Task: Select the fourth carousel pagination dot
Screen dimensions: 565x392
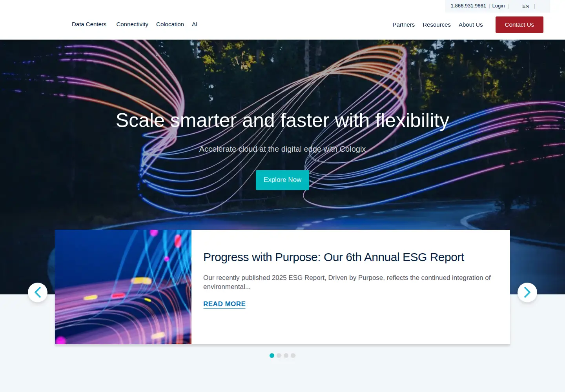Action: pyautogui.click(x=293, y=356)
